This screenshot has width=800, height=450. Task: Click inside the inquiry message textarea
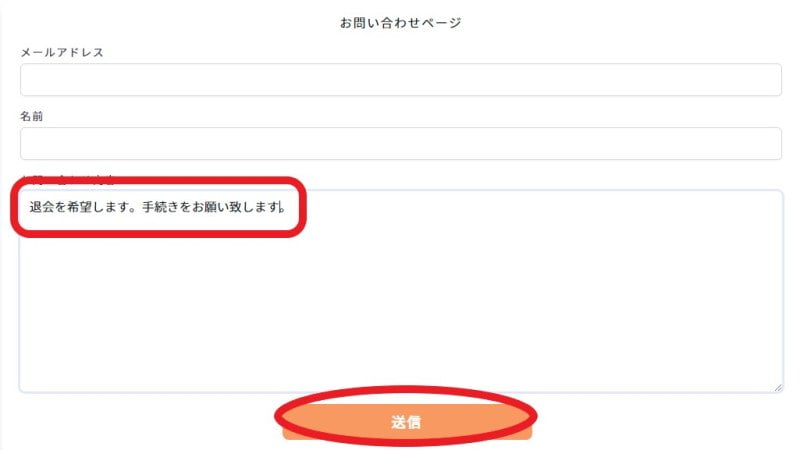(x=401, y=291)
